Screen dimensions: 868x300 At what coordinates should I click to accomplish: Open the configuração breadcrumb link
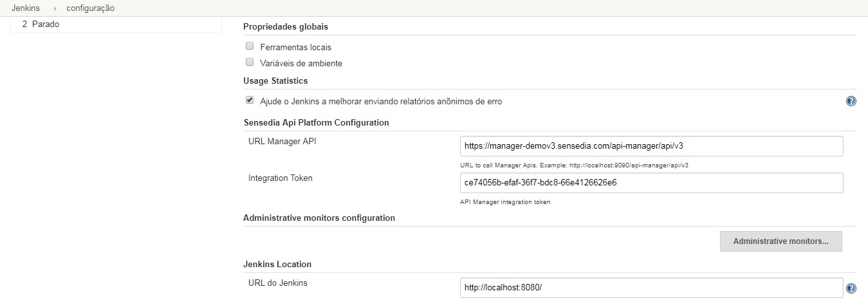91,8
